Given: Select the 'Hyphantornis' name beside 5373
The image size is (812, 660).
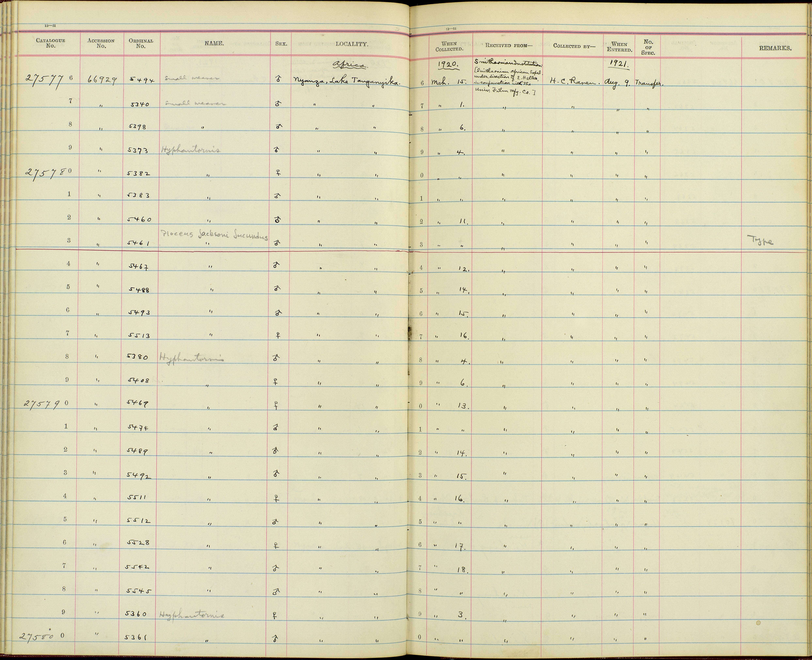Looking at the screenshot, I should pos(190,150).
